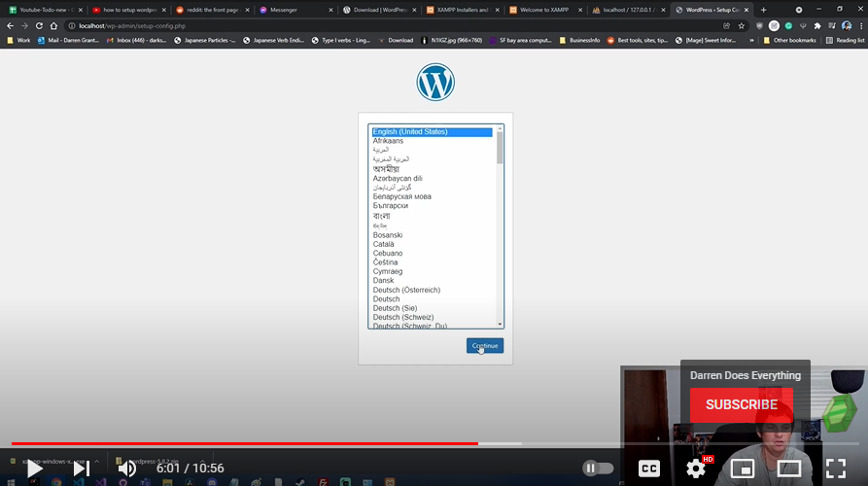Switch to XAMPP Installers tab
This screenshot has width=868, height=486.
coord(462,10)
